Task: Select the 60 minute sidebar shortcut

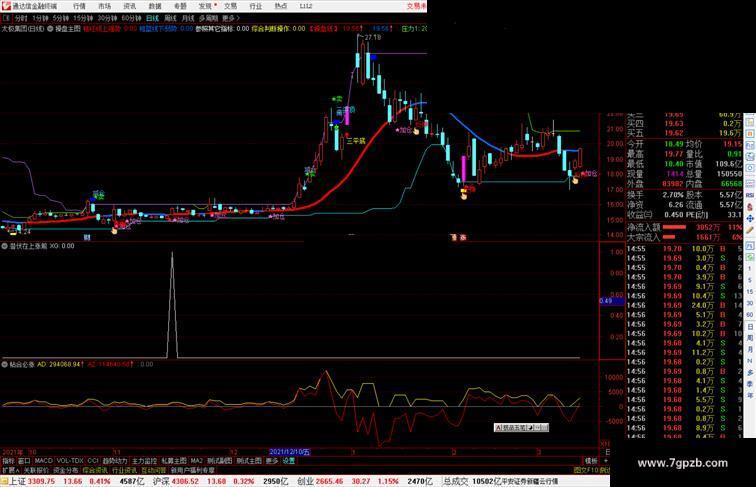Action: (750, 315)
